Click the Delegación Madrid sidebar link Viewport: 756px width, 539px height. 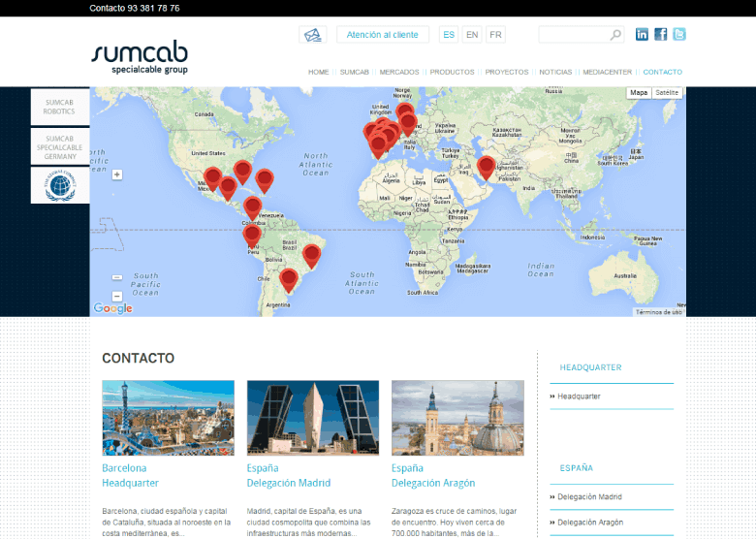point(589,496)
